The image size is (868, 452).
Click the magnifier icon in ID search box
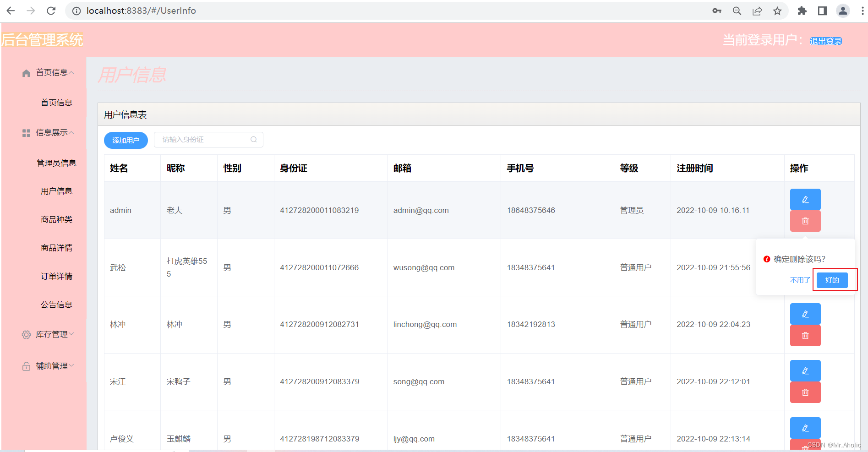tap(253, 139)
